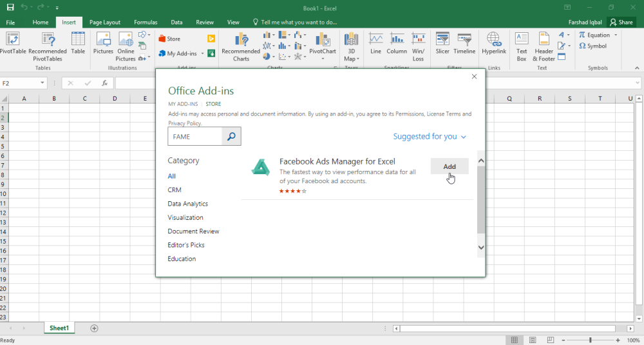Screen dimensions: 644x345
Task: Insert a Column sparkline
Action: (397, 44)
